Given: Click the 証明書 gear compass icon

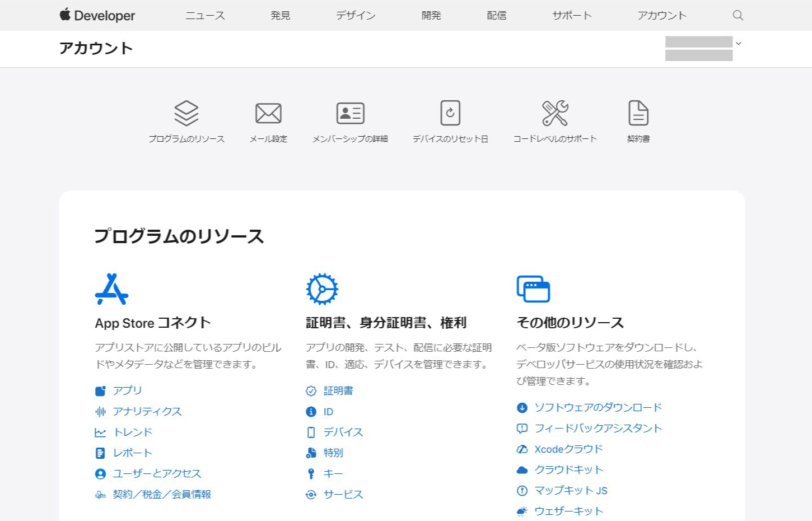Looking at the screenshot, I should tap(322, 289).
